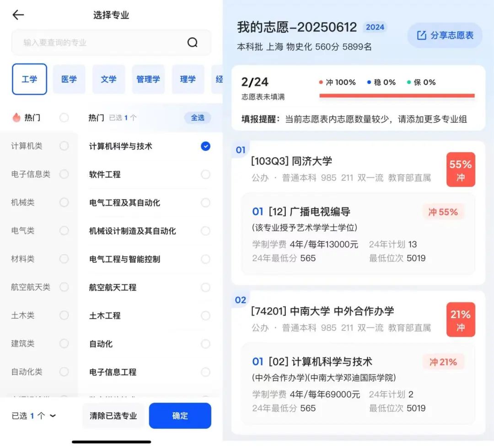Click the 2/24 volunteer count
The image size is (494, 448).
pyautogui.click(x=255, y=82)
